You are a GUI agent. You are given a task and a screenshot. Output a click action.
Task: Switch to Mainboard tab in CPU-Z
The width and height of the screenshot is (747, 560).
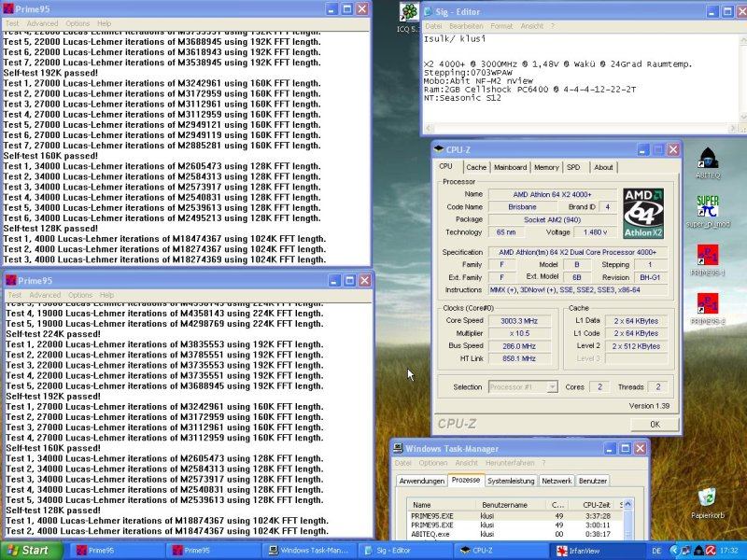coord(510,167)
